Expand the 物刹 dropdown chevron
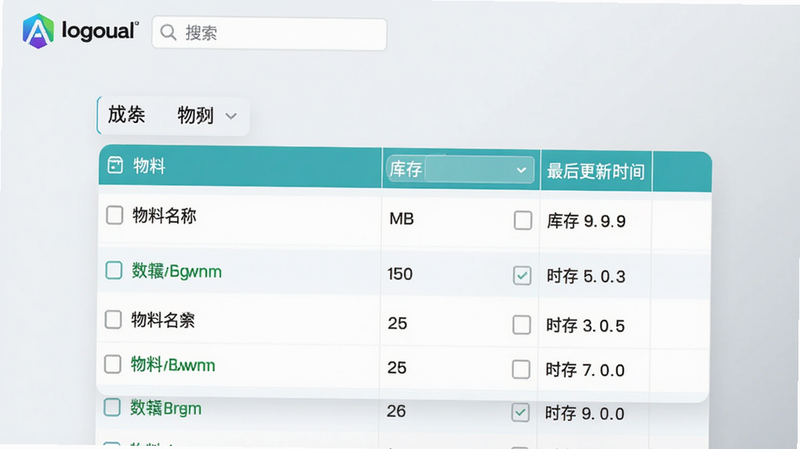Image resolution: width=800 pixels, height=449 pixels. tap(231, 116)
